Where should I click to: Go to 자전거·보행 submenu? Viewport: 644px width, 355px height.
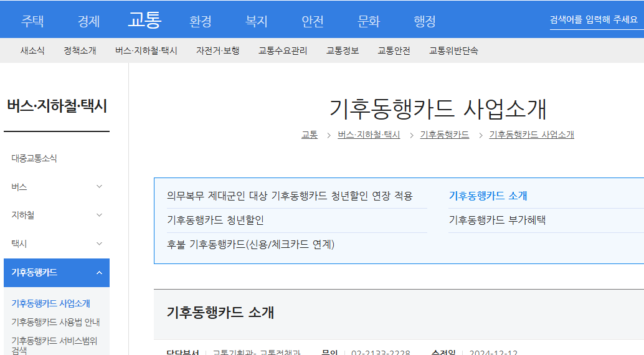[218, 50]
